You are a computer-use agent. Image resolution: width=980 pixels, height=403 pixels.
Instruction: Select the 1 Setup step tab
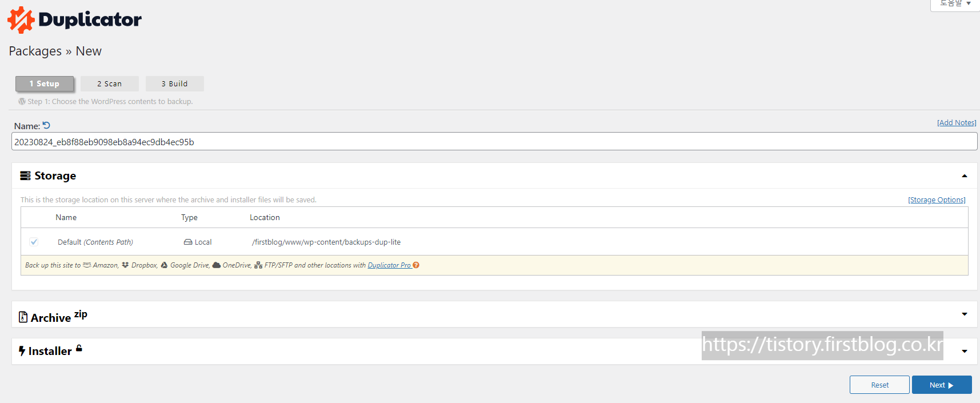[x=45, y=83]
